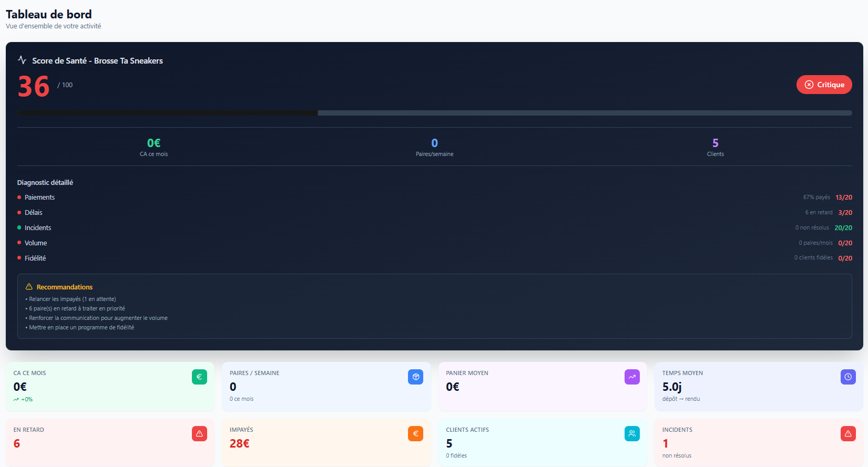Click the Critique status badge
This screenshot has width=868, height=467.
tap(824, 85)
